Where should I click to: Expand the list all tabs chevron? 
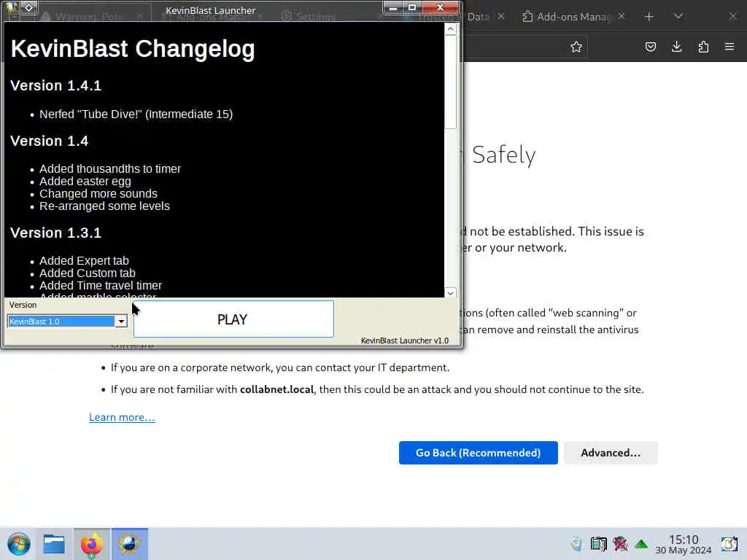678,17
